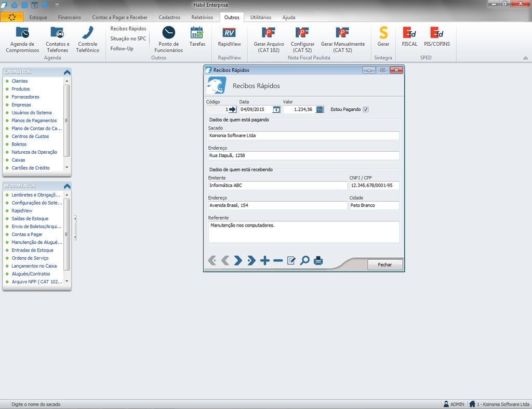Edit the current receipt
Screen dimensions: 532x409
coord(291,261)
